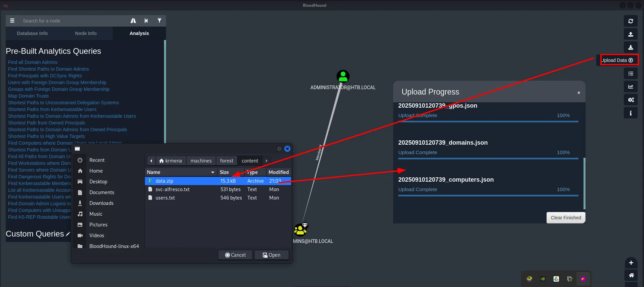Expand the Name column sort arrow
Viewport: 644px width, 287px height.
click(213, 172)
